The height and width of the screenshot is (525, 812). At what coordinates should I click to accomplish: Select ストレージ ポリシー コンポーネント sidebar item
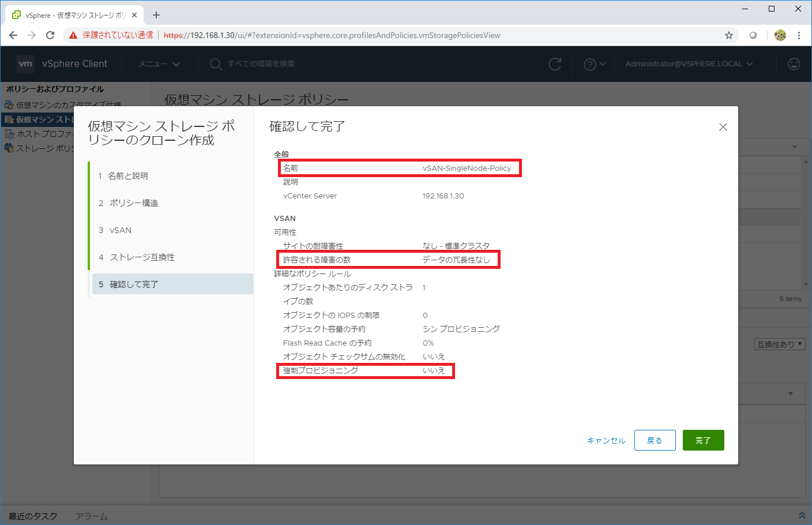(40, 148)
